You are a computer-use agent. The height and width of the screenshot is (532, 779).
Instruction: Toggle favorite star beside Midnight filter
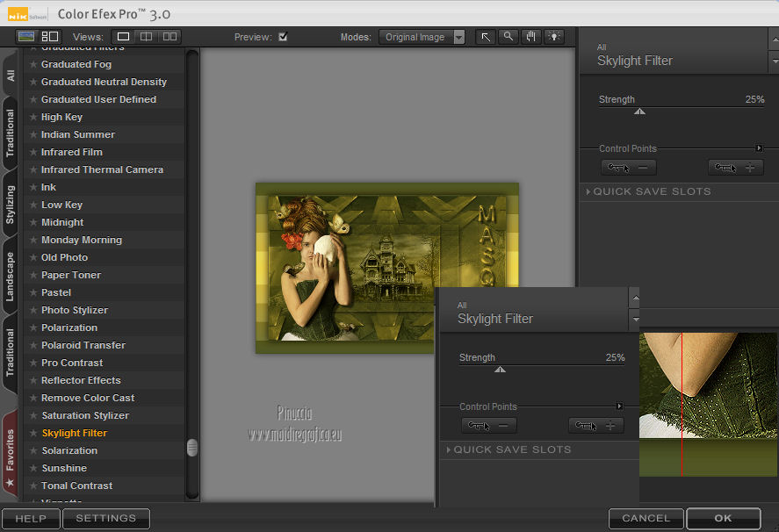pos(33,222)
